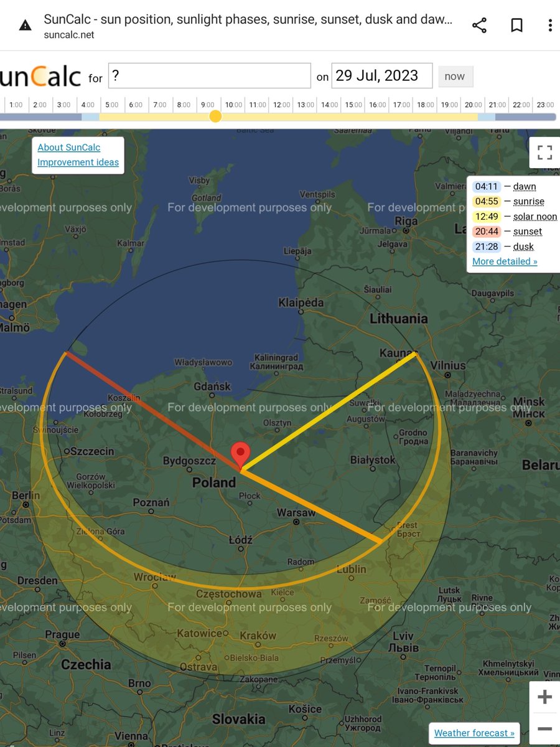Click the 04:11 dawn time badge
This screenshot has width=560, height=747.
(x=486, y=187)
